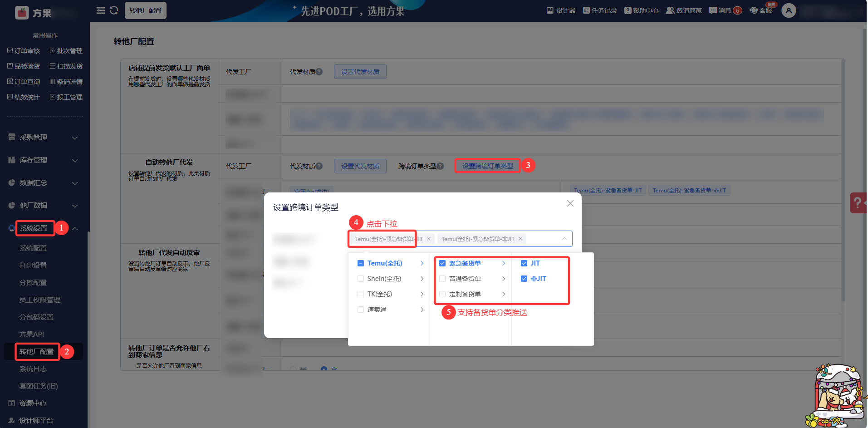
Task: Expand the 普通备货单 submenu arrow
Action: point(504,279)
